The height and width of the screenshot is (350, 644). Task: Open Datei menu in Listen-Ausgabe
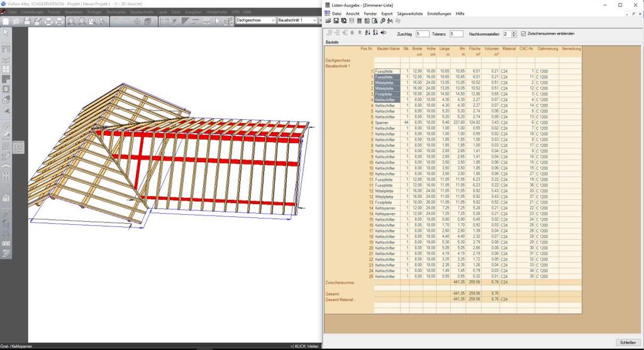336,14
